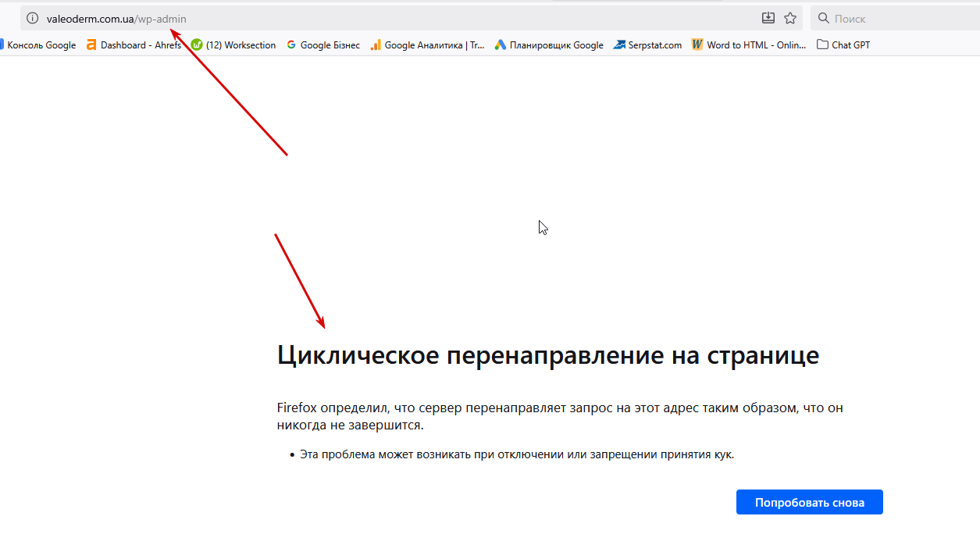The width and height of the screenshot is (980, 534).
Task: Bookmark this page with the star icon
Action: (x=790, y=18)
